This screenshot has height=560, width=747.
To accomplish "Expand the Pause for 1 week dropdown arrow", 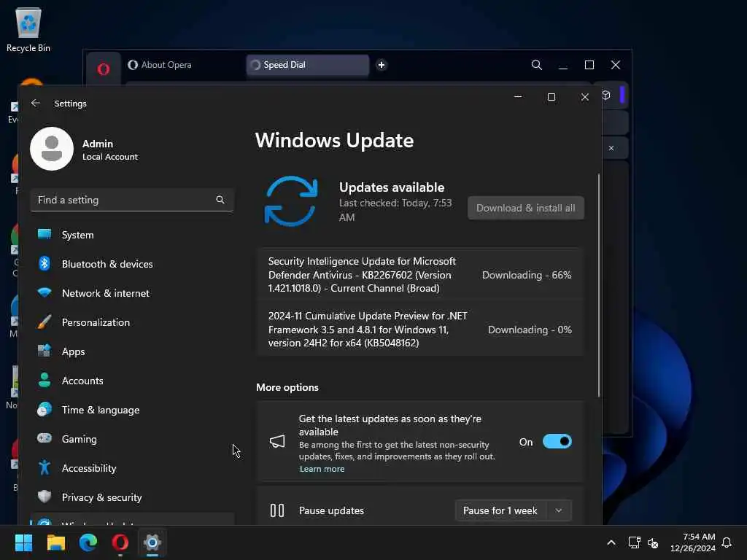I will (x=558, y=510).
